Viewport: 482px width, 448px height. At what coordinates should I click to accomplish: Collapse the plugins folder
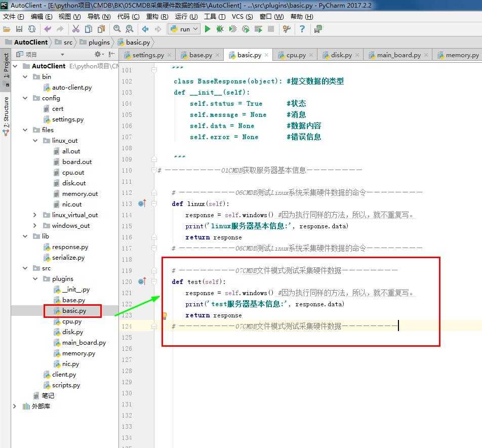(35, 279)
